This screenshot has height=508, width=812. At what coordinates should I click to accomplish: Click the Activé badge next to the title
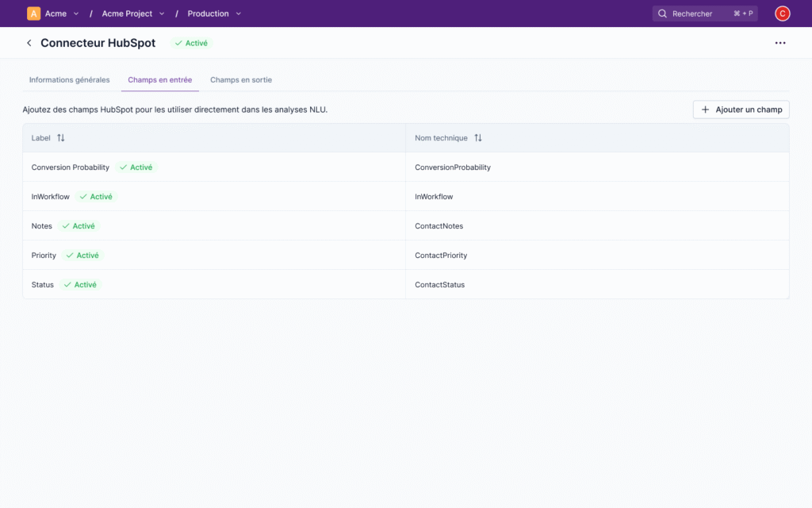click(x=190, y=43)
